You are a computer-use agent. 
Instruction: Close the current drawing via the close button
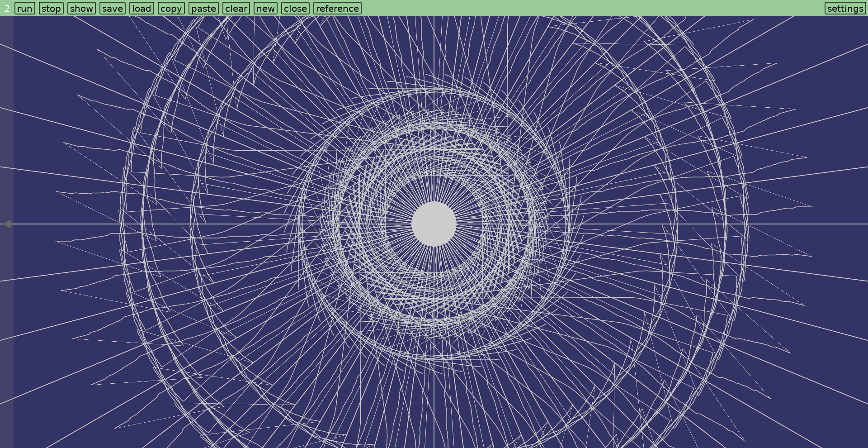point(295,8)
